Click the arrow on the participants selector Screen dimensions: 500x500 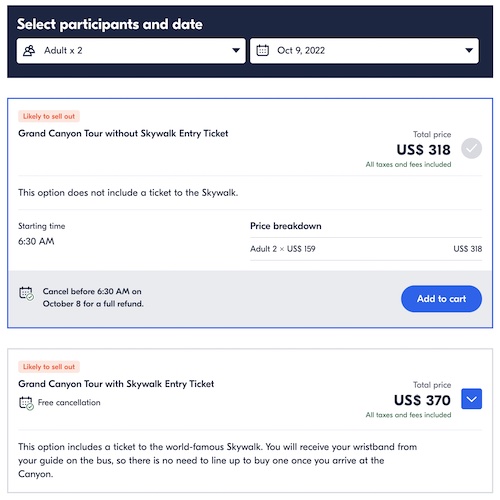[x=236, y=51]
